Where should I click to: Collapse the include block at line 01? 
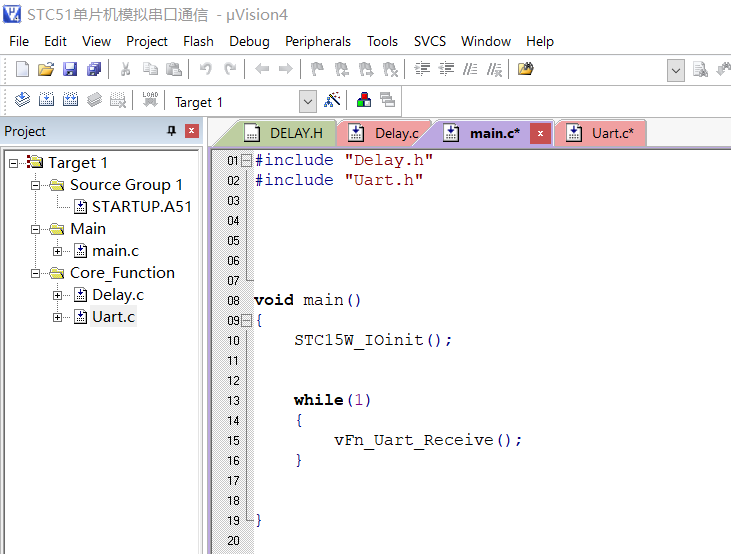pyautogui.click(x=247, y=161)
